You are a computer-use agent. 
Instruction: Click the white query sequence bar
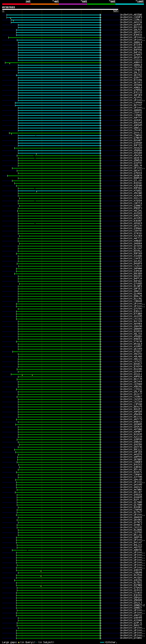click(x=60, y=9)
